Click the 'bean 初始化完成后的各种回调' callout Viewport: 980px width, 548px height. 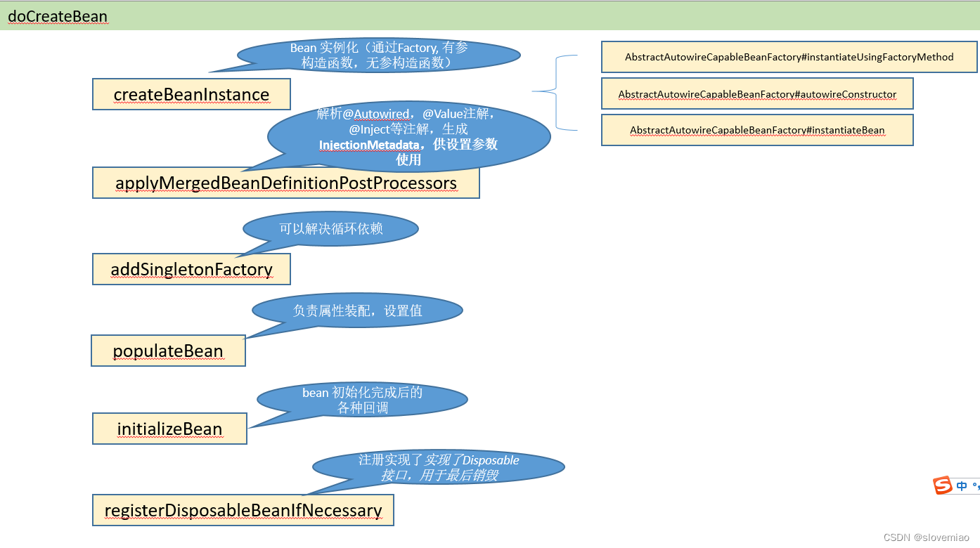coord(363,400)
